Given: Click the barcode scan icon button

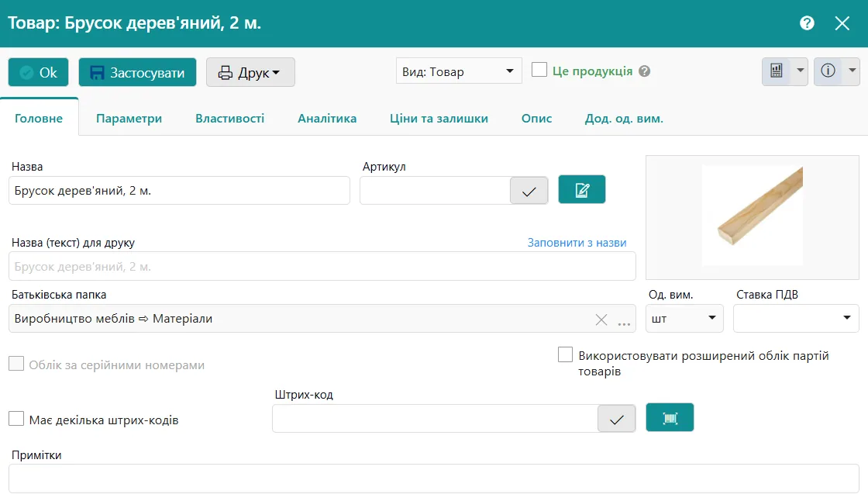Looking at the screenshot, I should [670, 418].
